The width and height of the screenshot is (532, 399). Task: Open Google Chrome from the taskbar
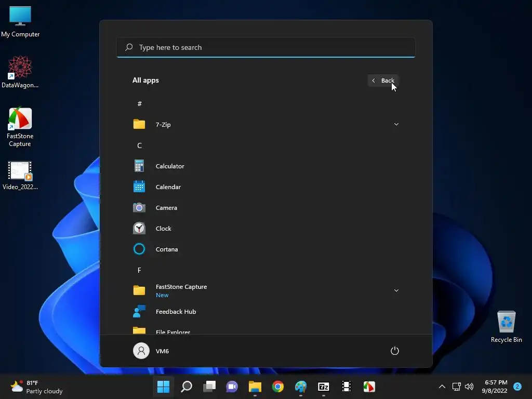pos(278,387)
